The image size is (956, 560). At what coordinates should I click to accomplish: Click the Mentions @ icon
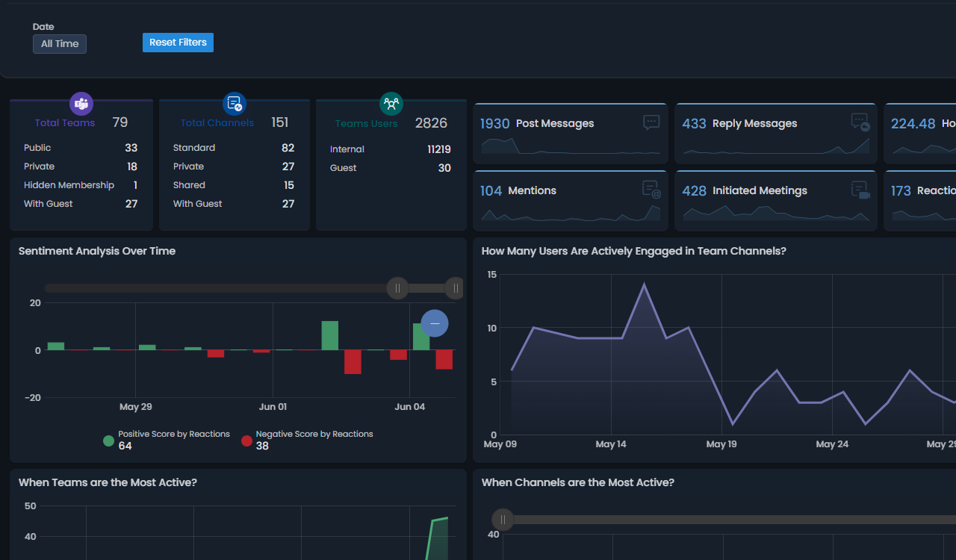[651, 190]
